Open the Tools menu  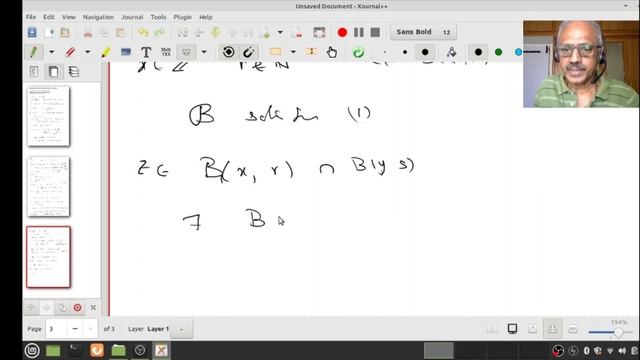(158, 17)
